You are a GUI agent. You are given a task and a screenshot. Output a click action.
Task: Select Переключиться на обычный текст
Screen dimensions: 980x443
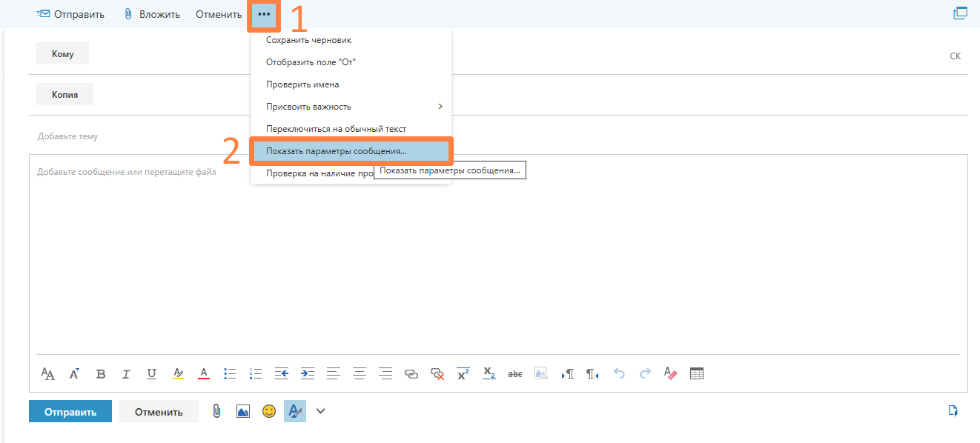click(351, 129)
